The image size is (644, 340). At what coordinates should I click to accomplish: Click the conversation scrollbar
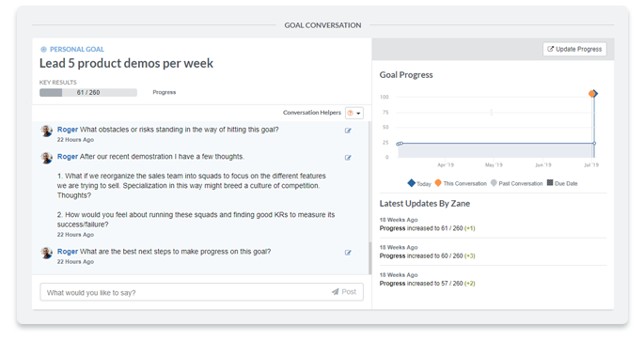click(x=369, y=258)
